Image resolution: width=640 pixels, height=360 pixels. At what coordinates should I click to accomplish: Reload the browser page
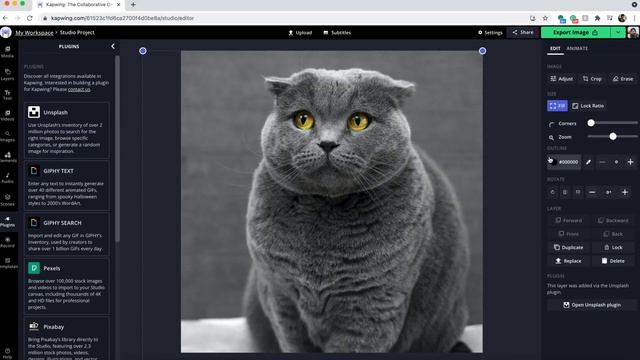pyautogui.click(x=30, y=18)
